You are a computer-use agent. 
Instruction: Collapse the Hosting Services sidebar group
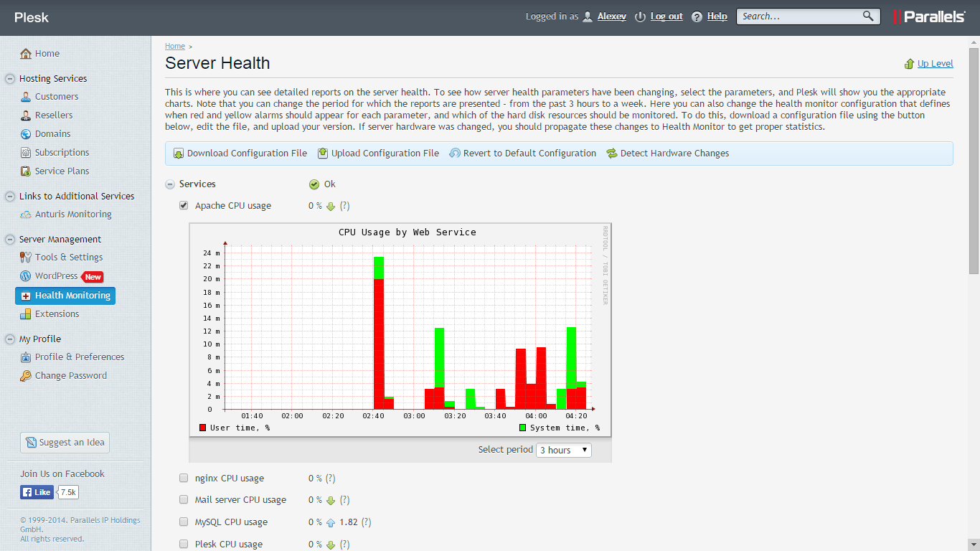(x=10, y=79)
